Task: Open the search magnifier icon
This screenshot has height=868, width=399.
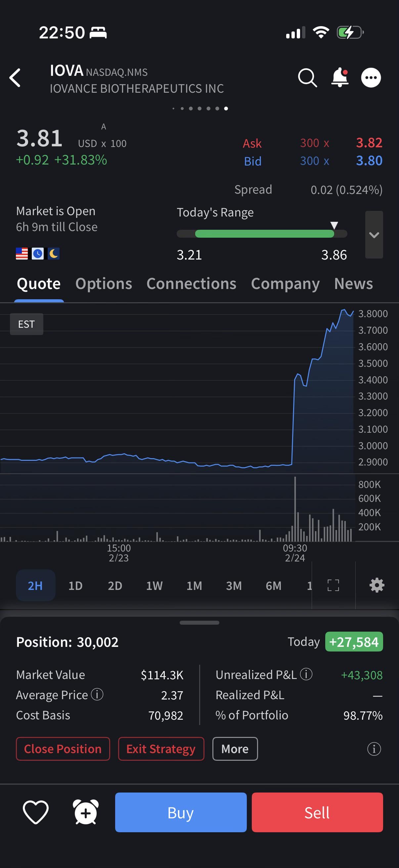Action: point(307,78)
